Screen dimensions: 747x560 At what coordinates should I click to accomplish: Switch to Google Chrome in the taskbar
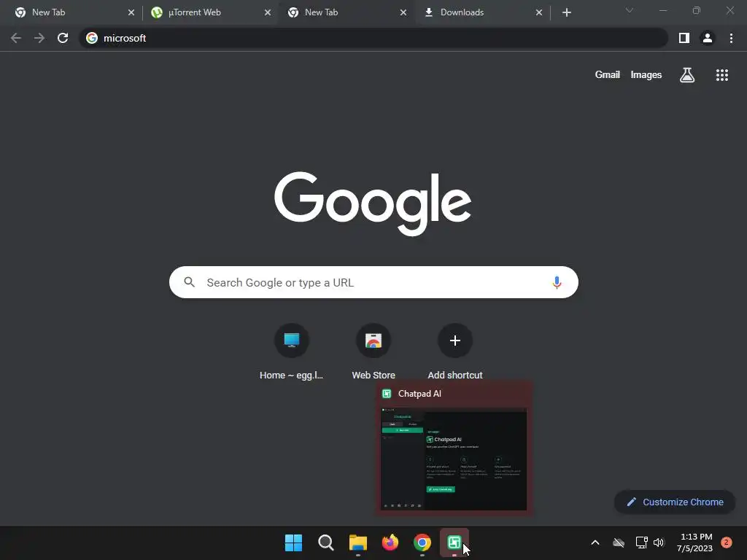tap(422, 542)
